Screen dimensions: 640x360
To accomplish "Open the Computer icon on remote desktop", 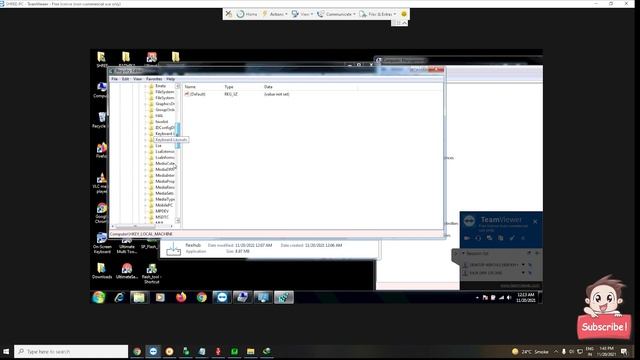I will pos(101,90).
